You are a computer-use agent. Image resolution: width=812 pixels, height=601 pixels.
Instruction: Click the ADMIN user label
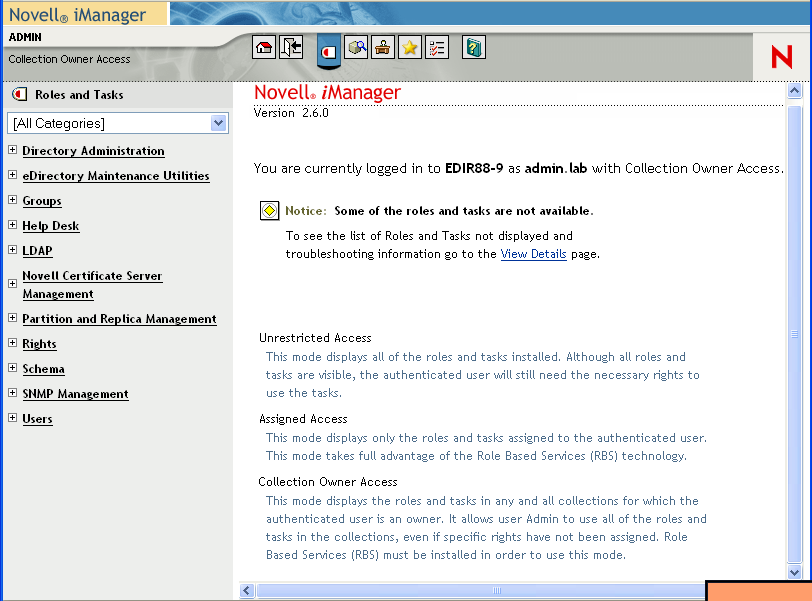pos(25,37)
